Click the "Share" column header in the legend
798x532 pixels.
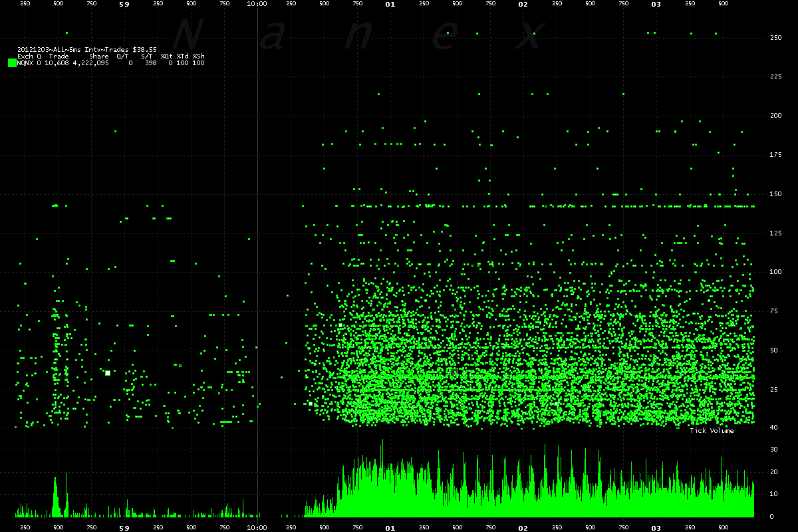[x=99, y=56]
